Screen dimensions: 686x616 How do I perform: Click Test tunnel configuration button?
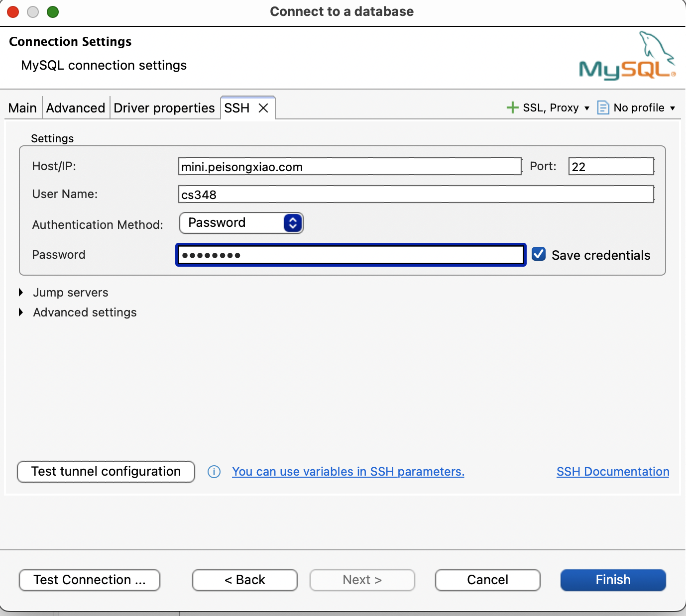coord(106,472)
